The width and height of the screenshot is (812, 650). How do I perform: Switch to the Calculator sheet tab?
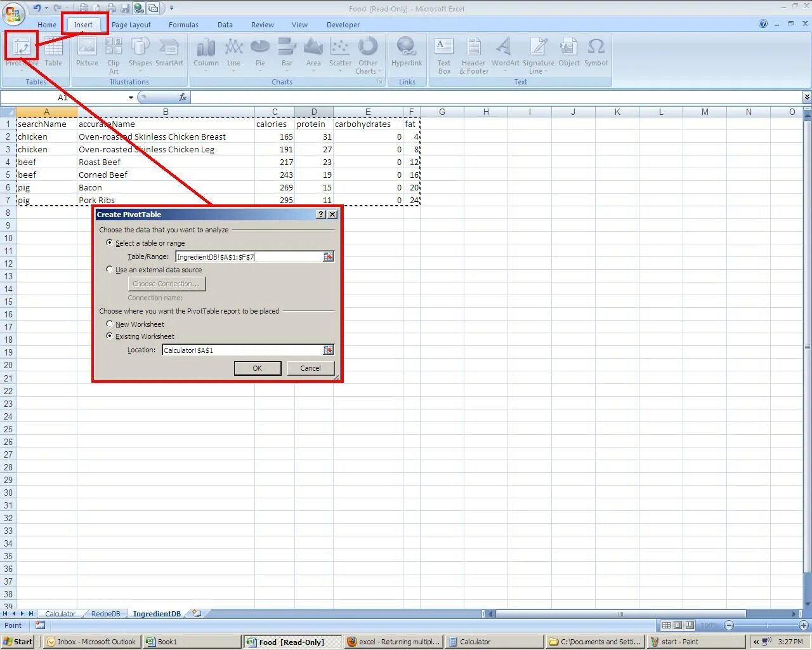click(x=60, y=614)
